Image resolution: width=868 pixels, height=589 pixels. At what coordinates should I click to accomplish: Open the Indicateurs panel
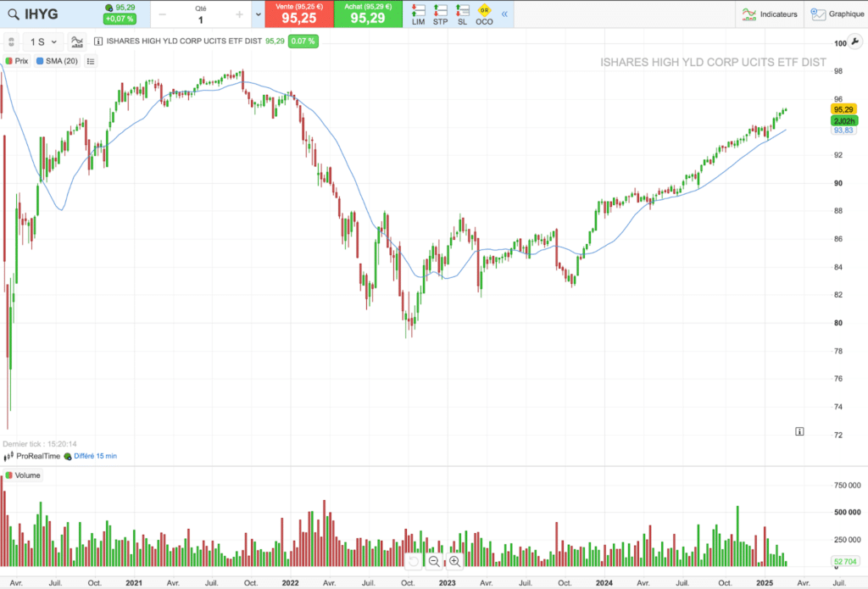[x=770, y=14]
